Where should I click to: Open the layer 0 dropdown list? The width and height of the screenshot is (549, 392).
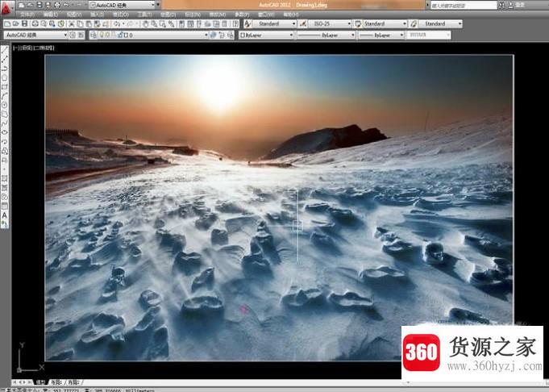tap(206, 35)
